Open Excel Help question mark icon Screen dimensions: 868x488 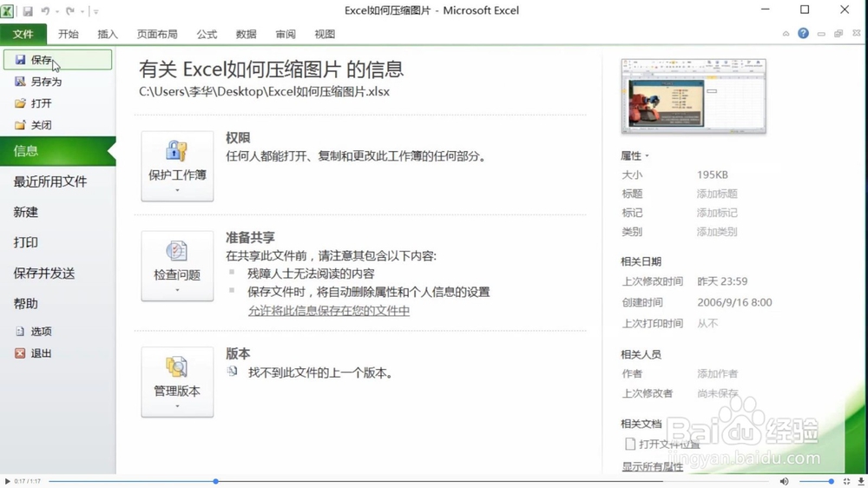[803, 33]
